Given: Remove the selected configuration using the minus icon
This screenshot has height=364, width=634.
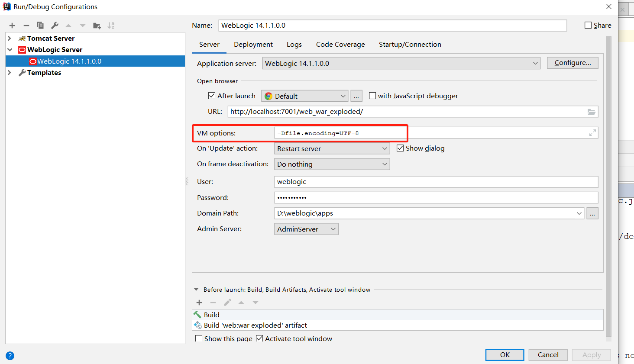Looking at the screenshot, I should tap(26, 25).
